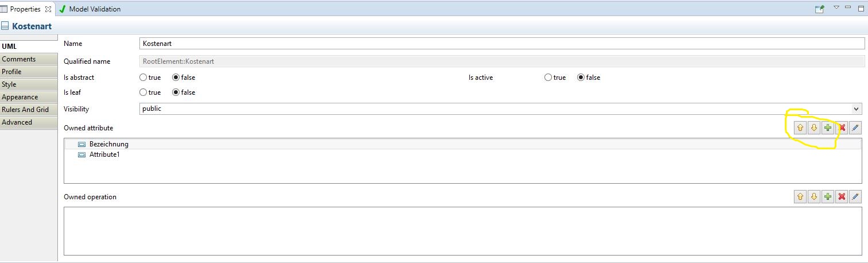The image size is (868, 263).
Task: Move owned attribute up
Action: (x=800, y=128)
